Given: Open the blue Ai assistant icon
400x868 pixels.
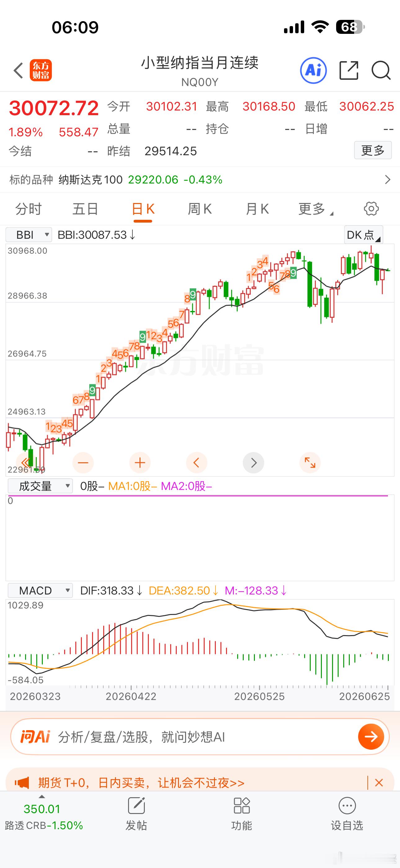Looking at the screenshot, I should [313, 70].
